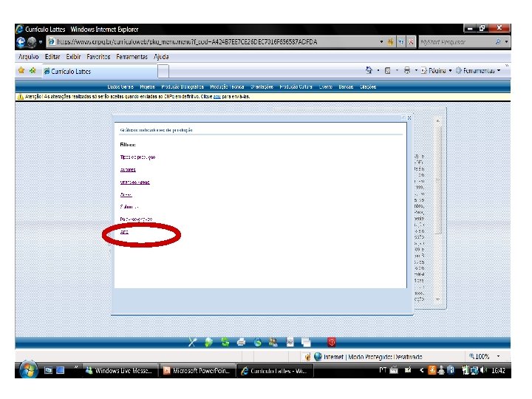Viewport: 532px width, 399px height.
Task: Click the 'Áreas' filter link
Action: point(126,195)
